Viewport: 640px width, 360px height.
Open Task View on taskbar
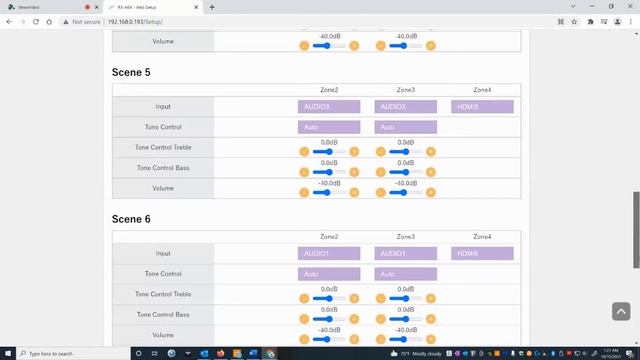(x=155, y=353)
